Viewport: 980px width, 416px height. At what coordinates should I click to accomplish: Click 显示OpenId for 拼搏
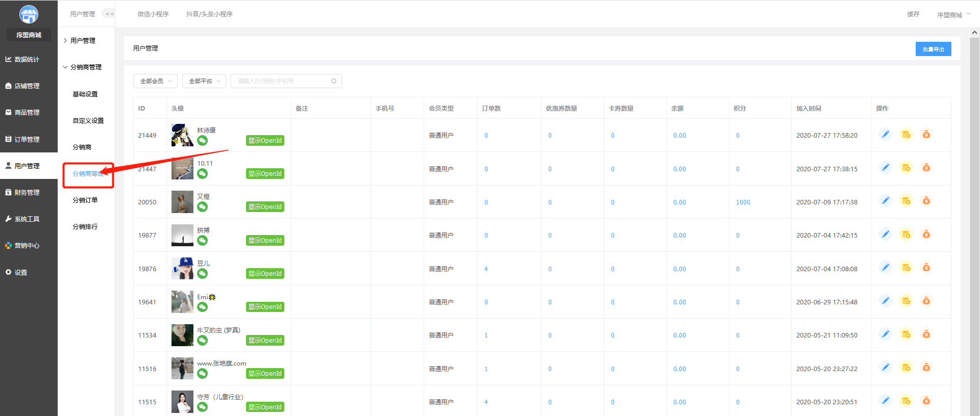click(265, 241)
